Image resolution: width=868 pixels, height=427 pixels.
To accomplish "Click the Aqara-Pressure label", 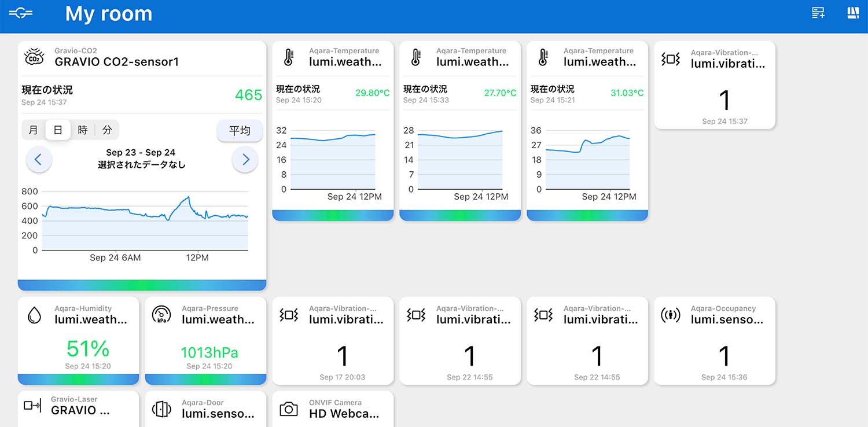I will (x=210, y=308).
